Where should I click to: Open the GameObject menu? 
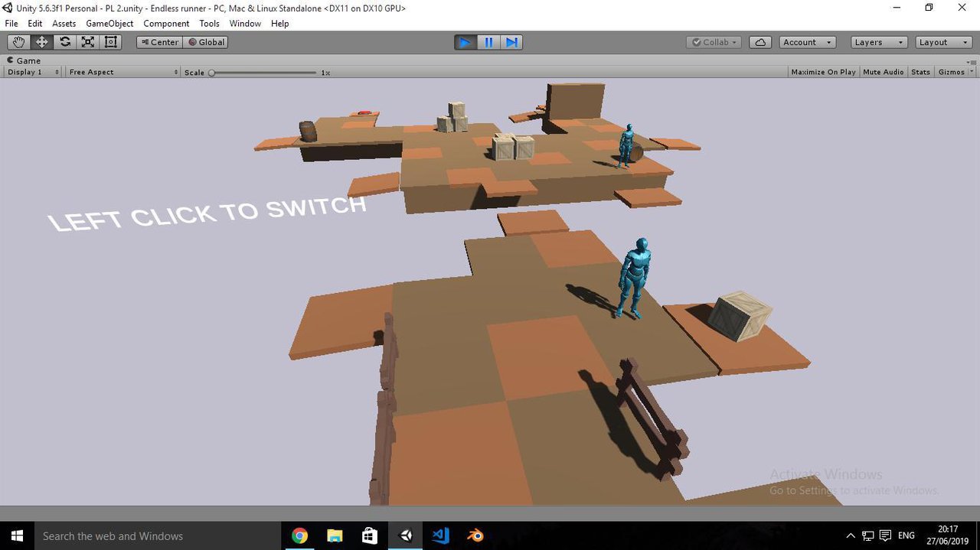(x=109, y=24)
